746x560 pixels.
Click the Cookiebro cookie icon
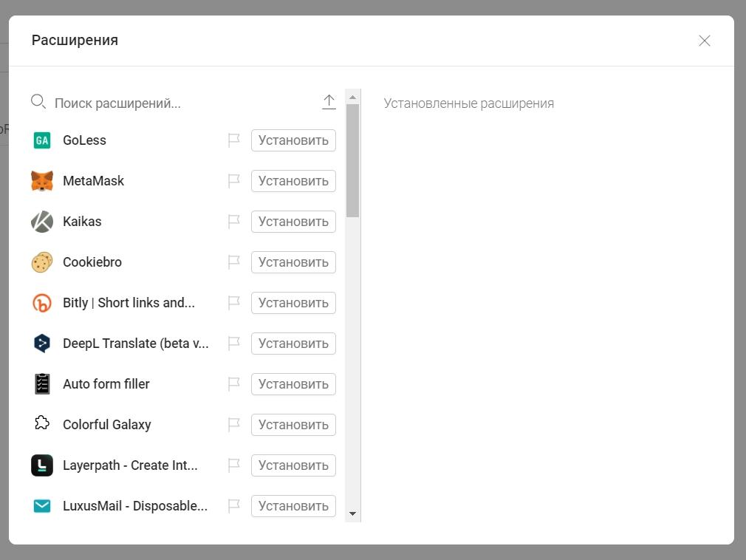click(x=42, y=262)
